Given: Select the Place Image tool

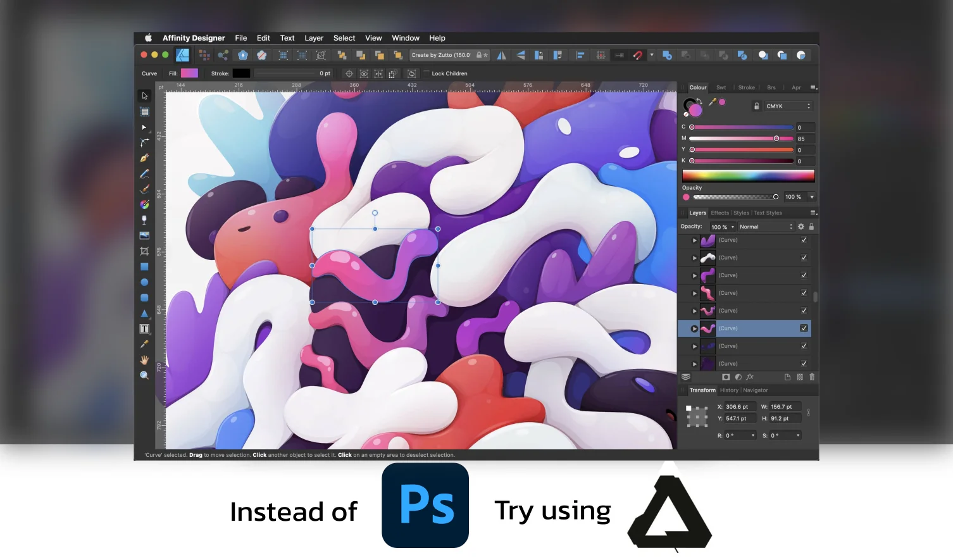Looking at the screenshot, I should point(144,235).
